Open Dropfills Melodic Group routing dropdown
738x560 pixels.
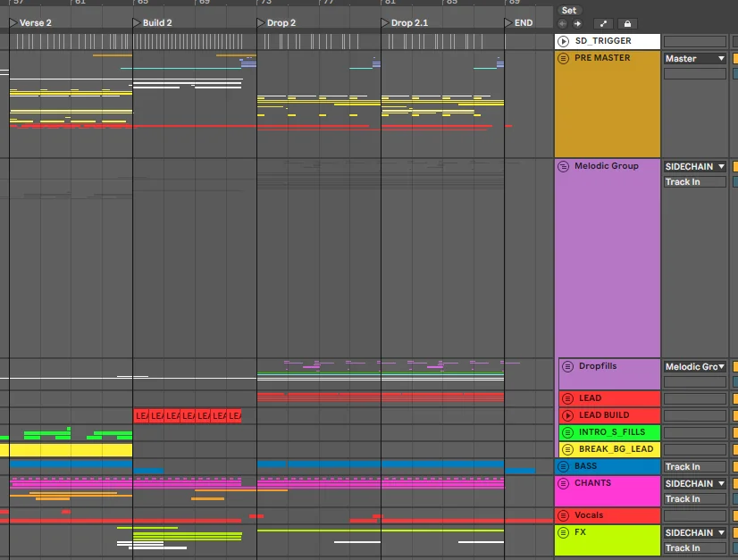tap(695, 366)
